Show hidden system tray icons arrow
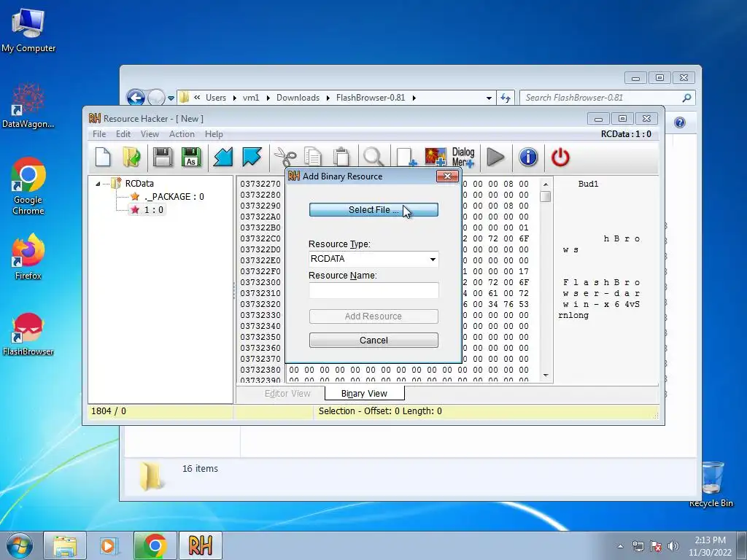 click(620, 546)
